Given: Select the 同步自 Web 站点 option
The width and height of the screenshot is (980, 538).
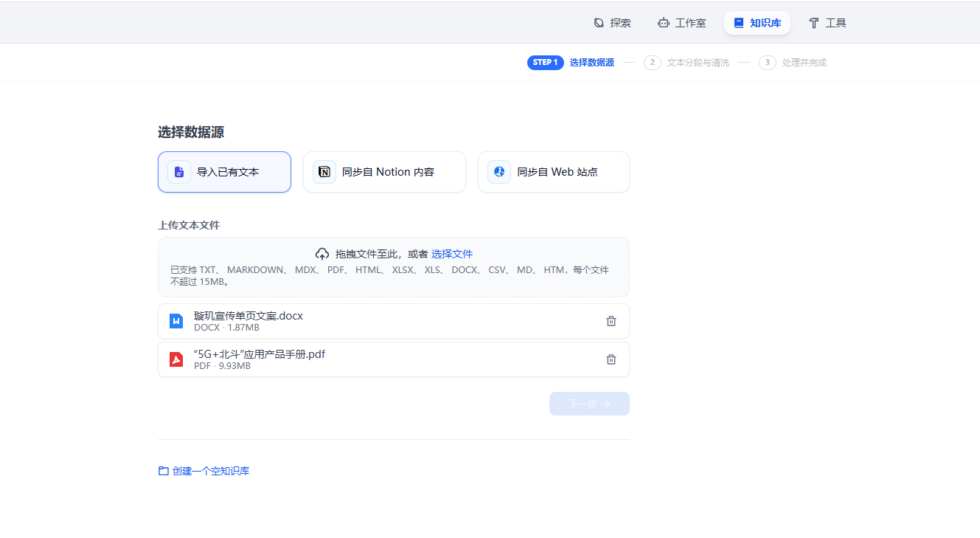Looking at the screenshot, I should pyautogui.click(x=553, y=172).
